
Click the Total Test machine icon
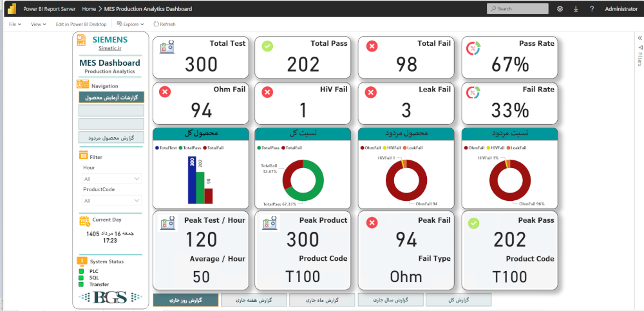[167, 46]
